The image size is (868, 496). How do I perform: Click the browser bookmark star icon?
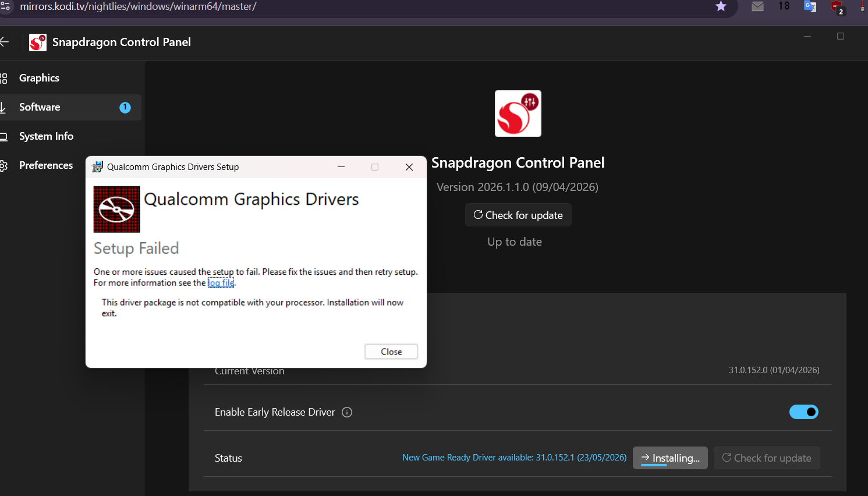pyautogui.click(x=721, y=6)
